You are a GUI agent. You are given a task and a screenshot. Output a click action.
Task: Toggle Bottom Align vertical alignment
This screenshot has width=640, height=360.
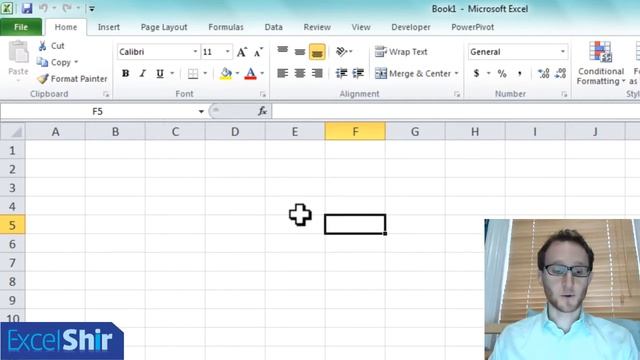coord(317,52)
